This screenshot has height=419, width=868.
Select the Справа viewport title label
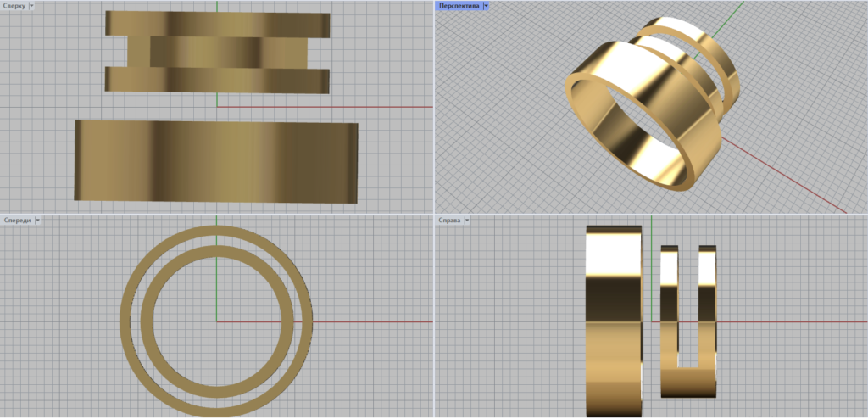pos(449,220)
